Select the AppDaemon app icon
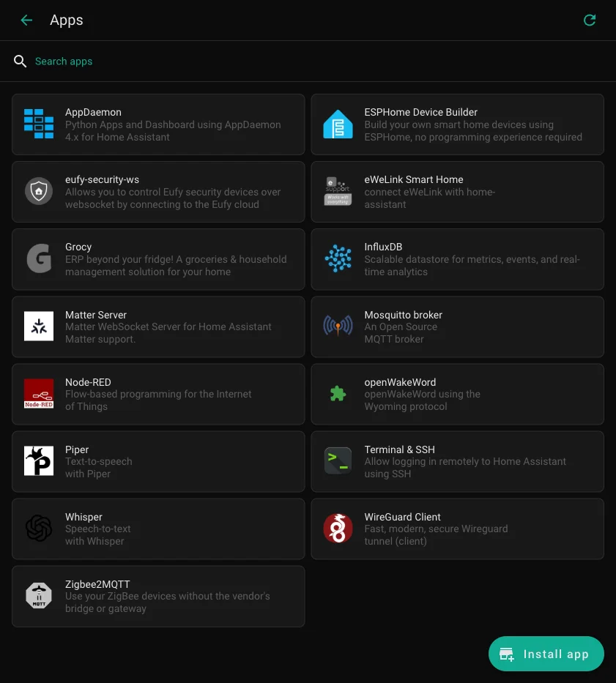 tap(38, 124)
